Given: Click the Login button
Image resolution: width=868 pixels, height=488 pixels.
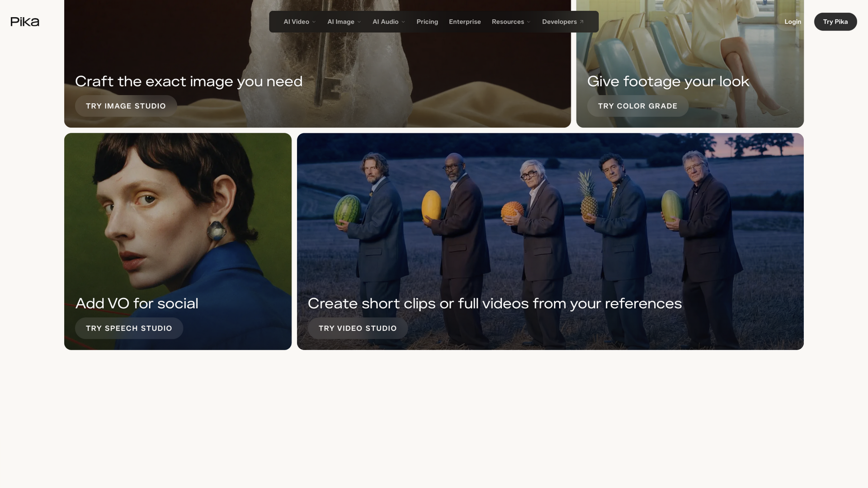Looking at the screenshot, I should (x=793, y=22).
